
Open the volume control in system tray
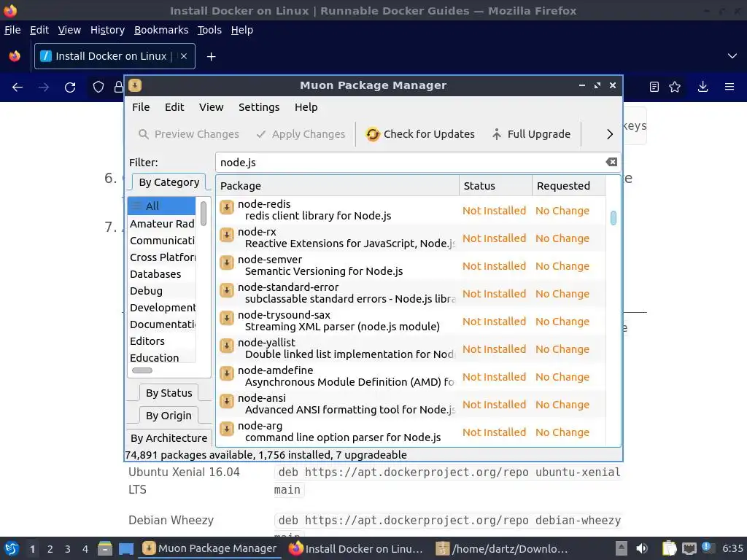click(642, 548)
